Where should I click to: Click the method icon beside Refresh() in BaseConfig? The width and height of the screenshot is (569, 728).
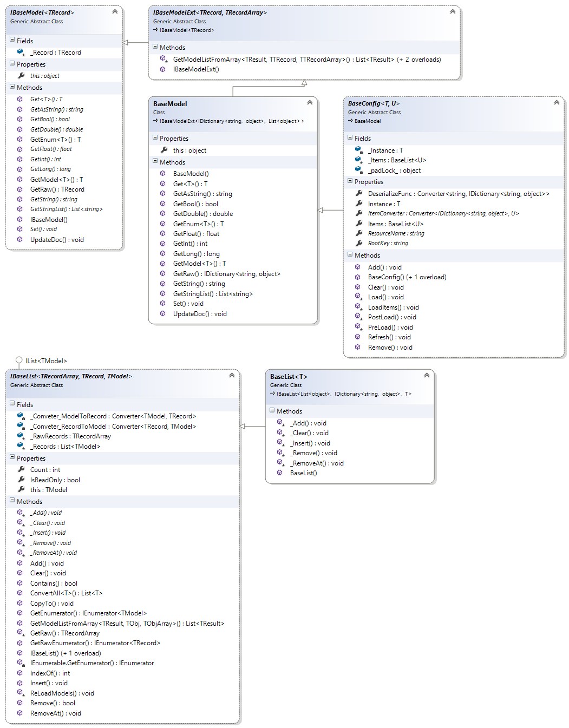(357, 337)
